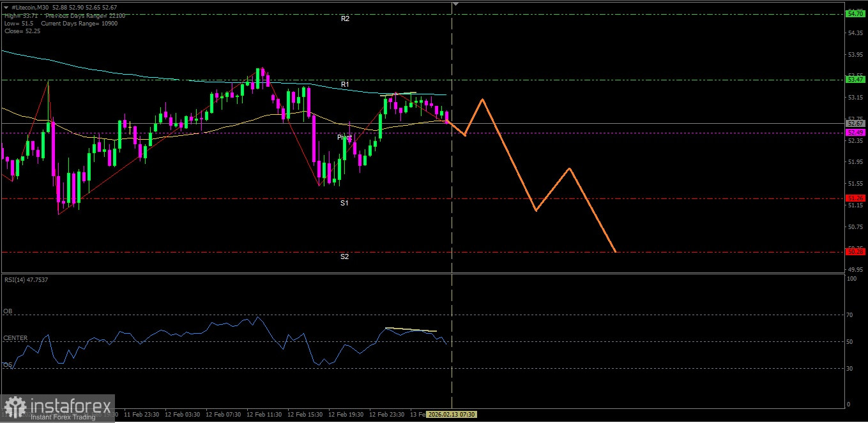Screen dimensions: 868x423
Task: Click the 12 Feb 11:30 time axis label
Action: click(264, 414)
